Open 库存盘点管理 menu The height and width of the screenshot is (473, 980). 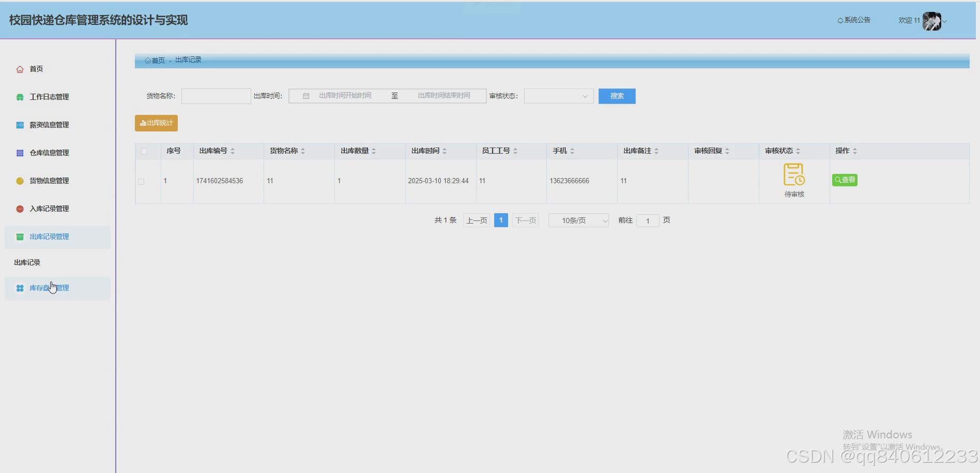point(57,288)
